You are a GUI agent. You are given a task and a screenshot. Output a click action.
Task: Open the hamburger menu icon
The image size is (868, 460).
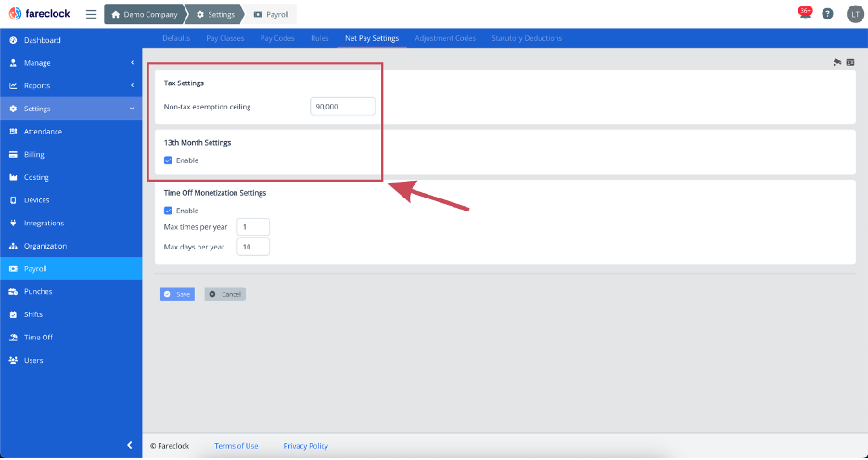[x=91, y=15]
